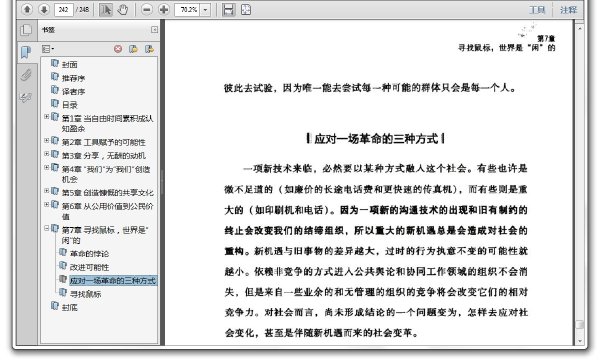
Task: Click the fit page view icon
Action: (246, 10)
